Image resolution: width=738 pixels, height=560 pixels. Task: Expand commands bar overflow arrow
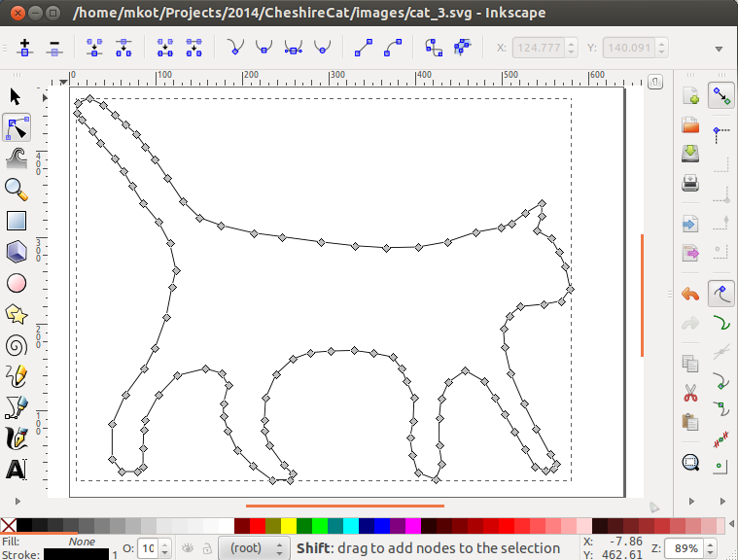(691, 501)
